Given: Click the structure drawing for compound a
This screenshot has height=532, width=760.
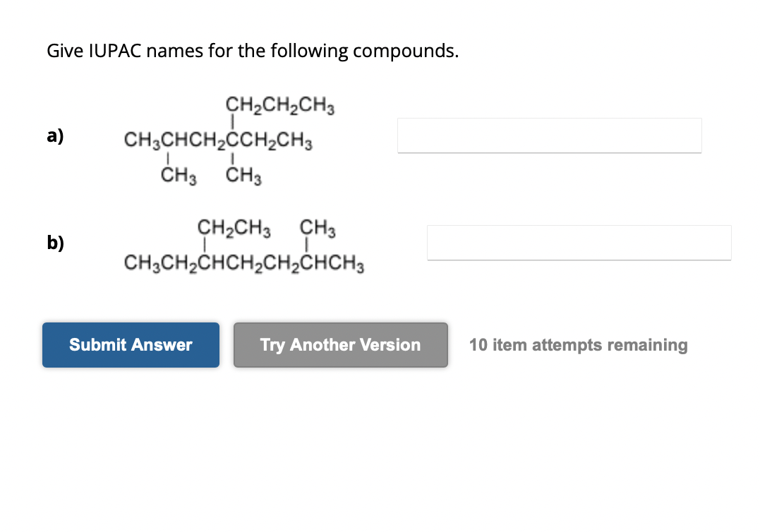Looking at the screenshot, I should click(219, 140).
